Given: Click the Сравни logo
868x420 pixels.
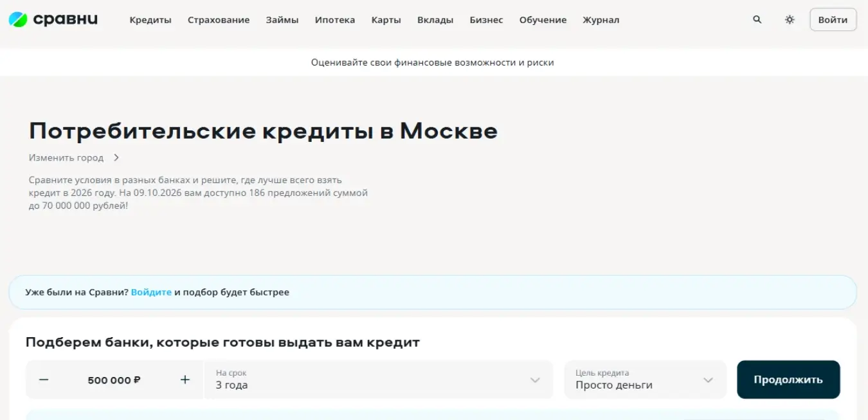Looking at the screenshot, I should [x=53, y=19].
